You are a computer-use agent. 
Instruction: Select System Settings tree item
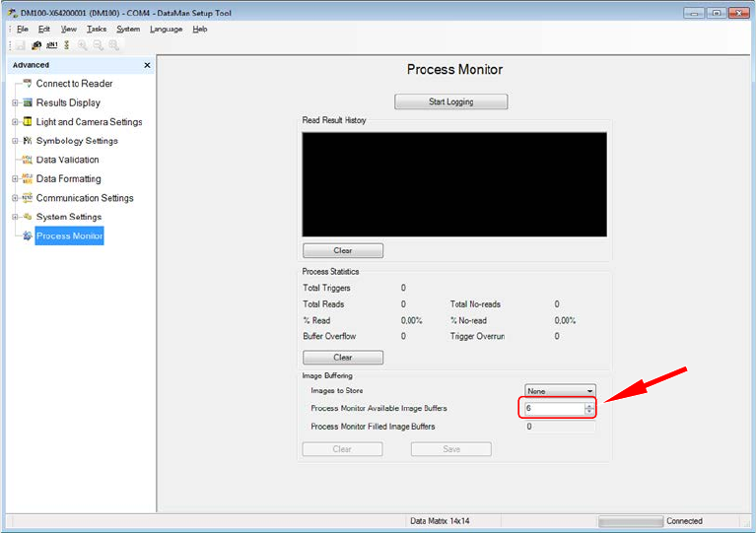point(69,217)
